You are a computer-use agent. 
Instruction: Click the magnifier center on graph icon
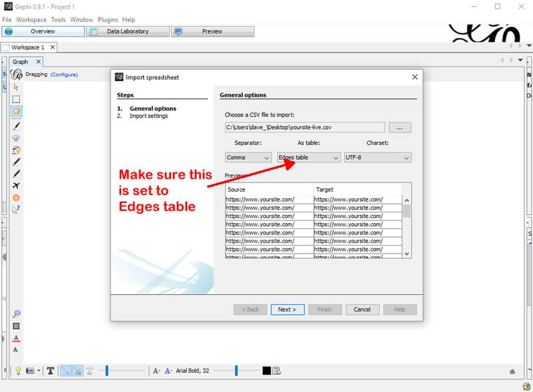pyautogui.click(x=16, y=313)
